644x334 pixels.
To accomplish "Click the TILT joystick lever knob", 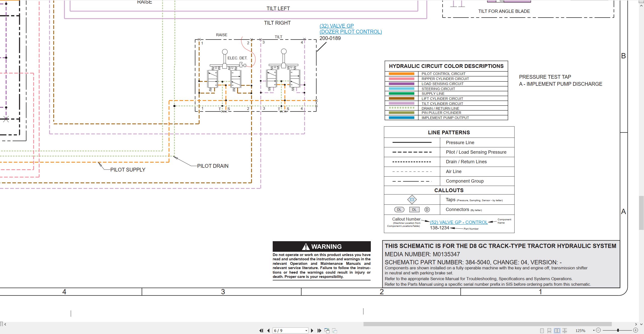I will click(x=284, y=51).
